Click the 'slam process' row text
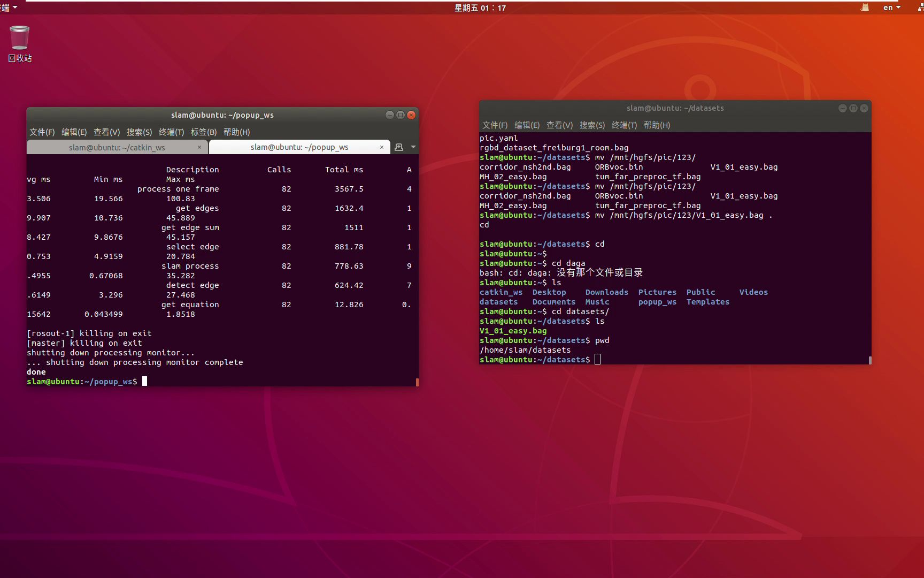The width and height of the screenshot is (924, 578). click(190, 266)
